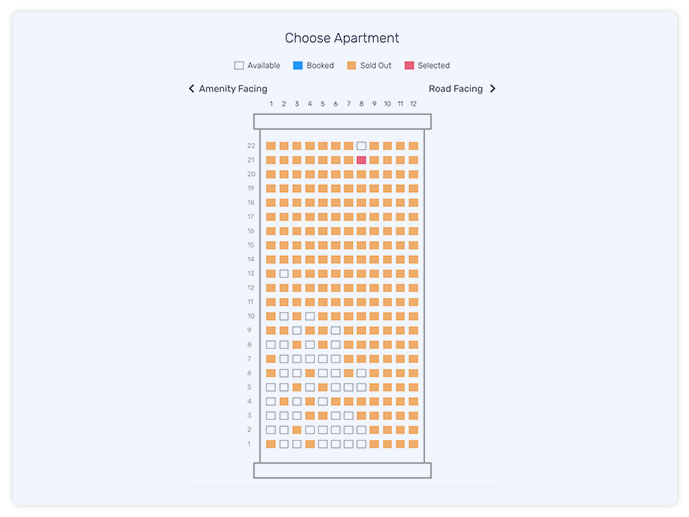Choose available unit on floor 9, column 6
The image size is (689, 517).
click(x=336, y=330)
